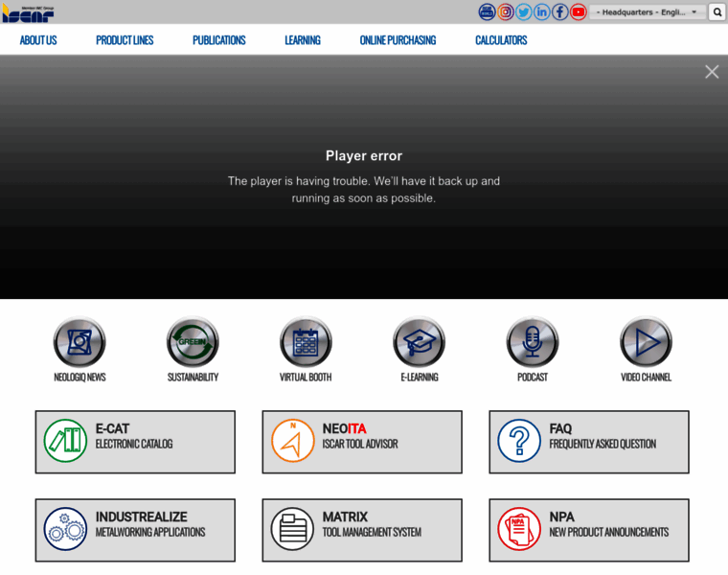Screen dimensions: 728x575
Task: Open the Instagram social icon
Action: point(506,12)
